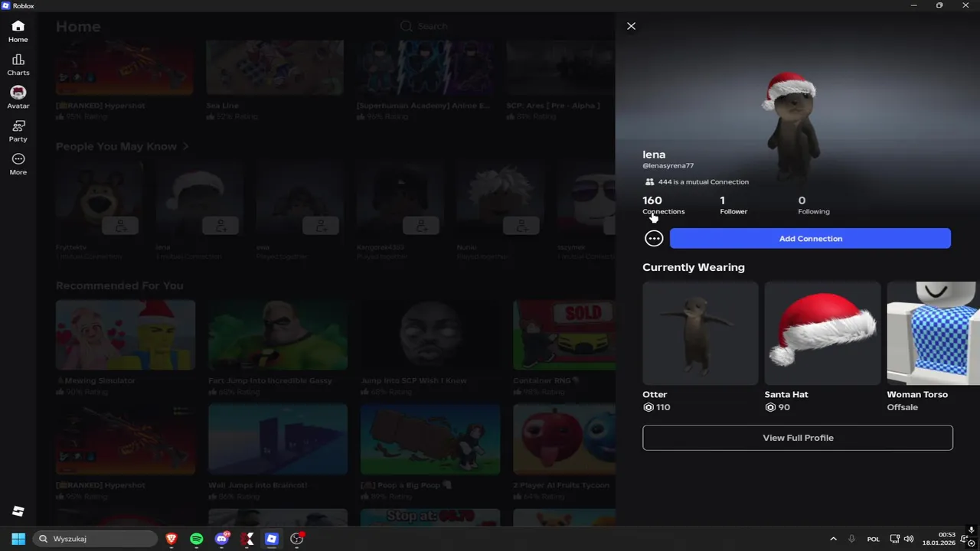The width and height of the screenshot is (980, 551).
Task: Open Discord from taskbar
Action: [222, 539]
